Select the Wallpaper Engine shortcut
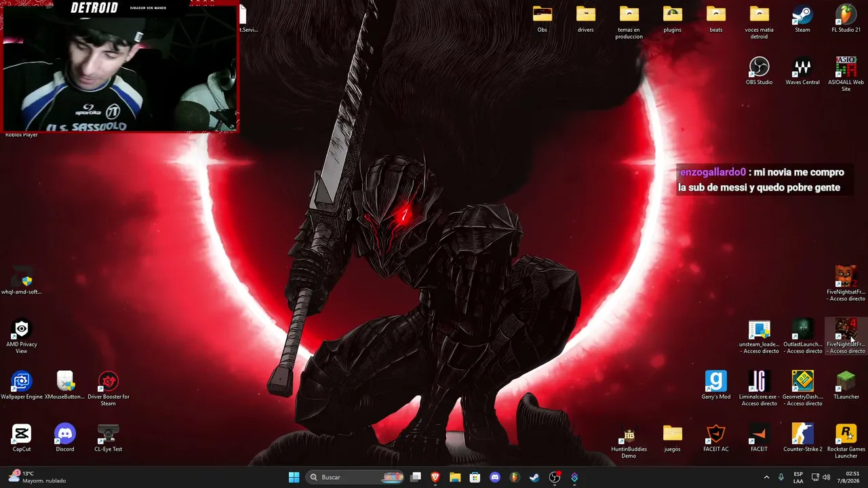Viewport: 868px width, 488px height. click(x=22, y=385)
